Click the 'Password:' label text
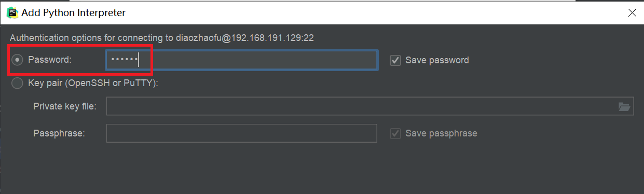The width and height of the screenshot is (644, 194). click(50, 60)
